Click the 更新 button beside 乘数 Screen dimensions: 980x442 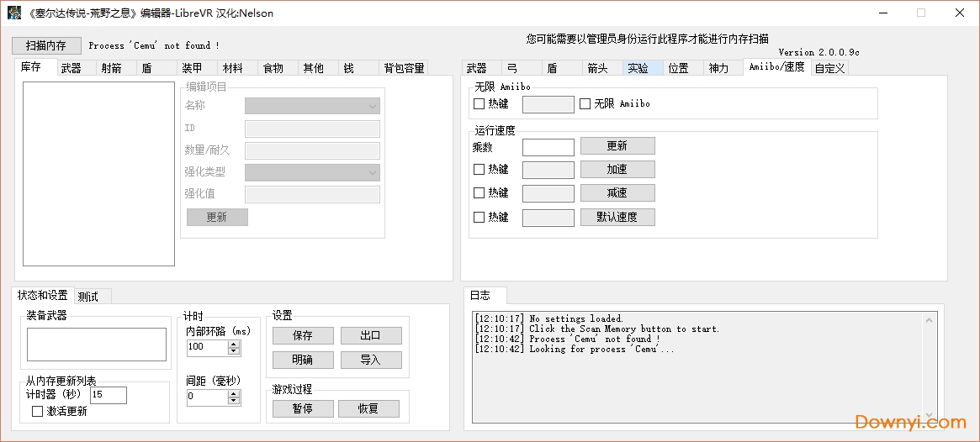point(617,146)
